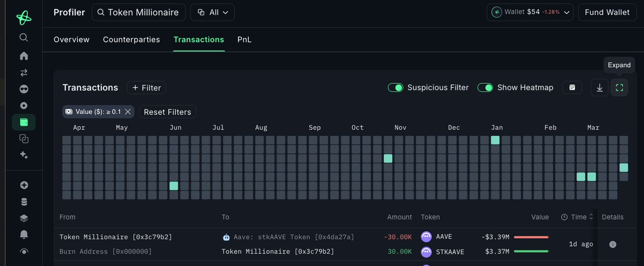Click the Fund Wallet button

pyautogui.click(x=606, y=12)
